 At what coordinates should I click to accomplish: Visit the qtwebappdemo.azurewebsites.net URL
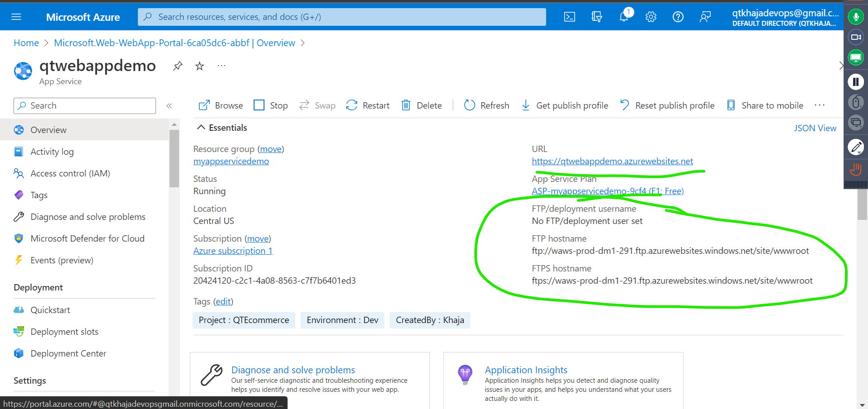(x=613, y=161)
